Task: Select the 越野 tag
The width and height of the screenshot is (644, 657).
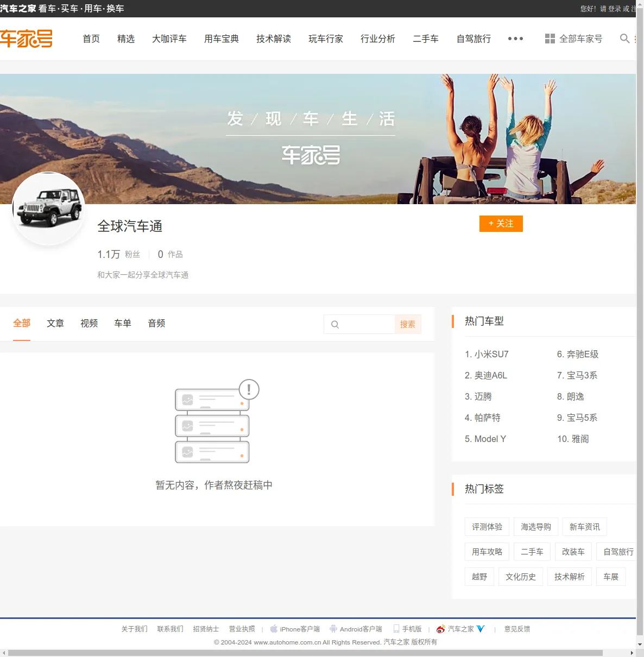Action: 479,577
